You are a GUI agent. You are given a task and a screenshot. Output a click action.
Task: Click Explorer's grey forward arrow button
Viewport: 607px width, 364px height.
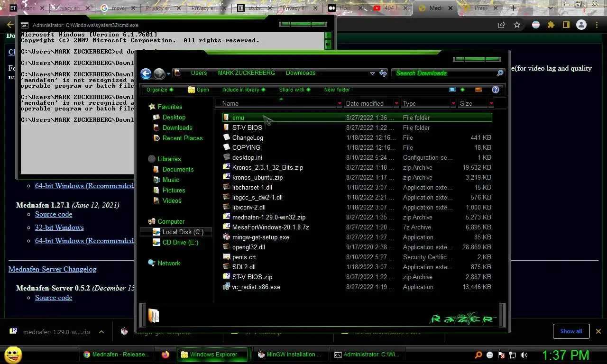point(159,73)
